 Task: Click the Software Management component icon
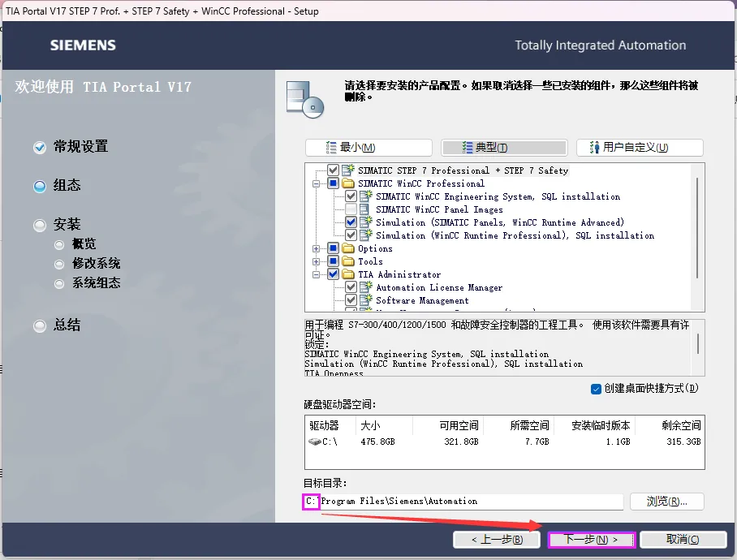366,299
